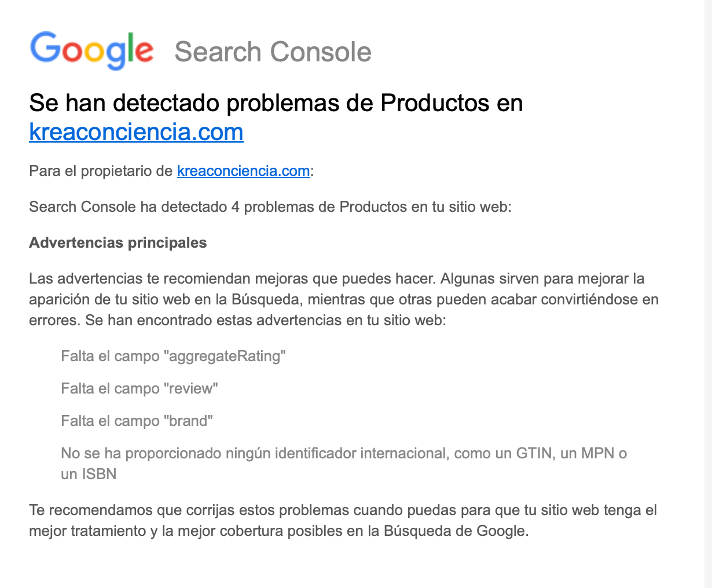
Task: Select the 'Advertencias principales' bold heading
Action: (118, 242)
